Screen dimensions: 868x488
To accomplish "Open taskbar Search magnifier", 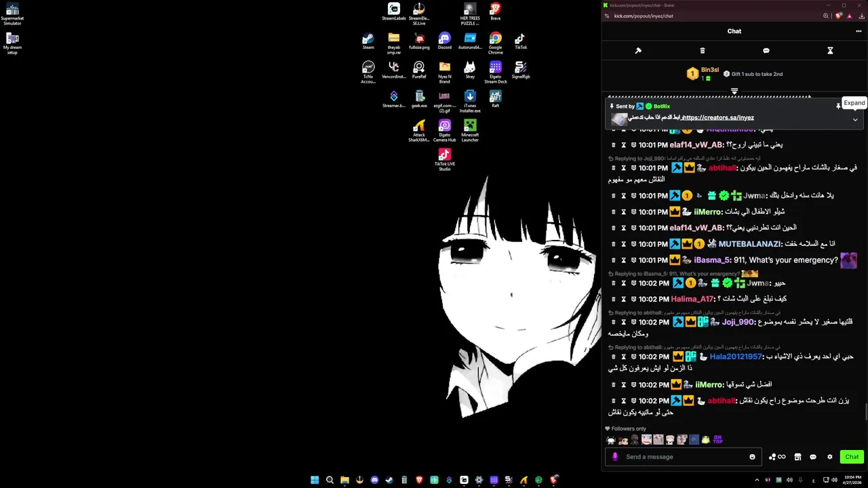I will coord(330,480).
